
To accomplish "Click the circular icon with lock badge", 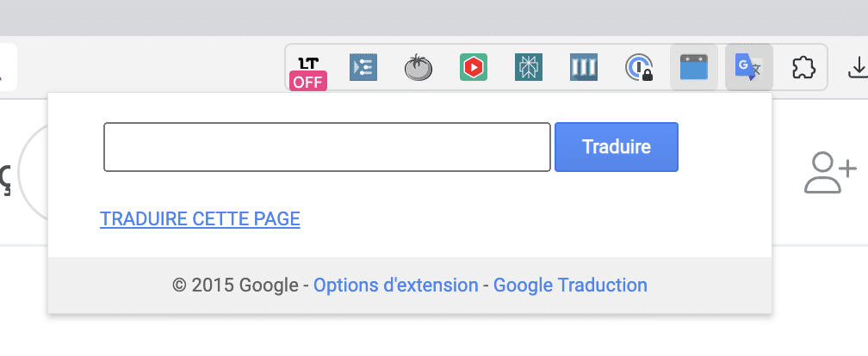I will click(639, 67).
